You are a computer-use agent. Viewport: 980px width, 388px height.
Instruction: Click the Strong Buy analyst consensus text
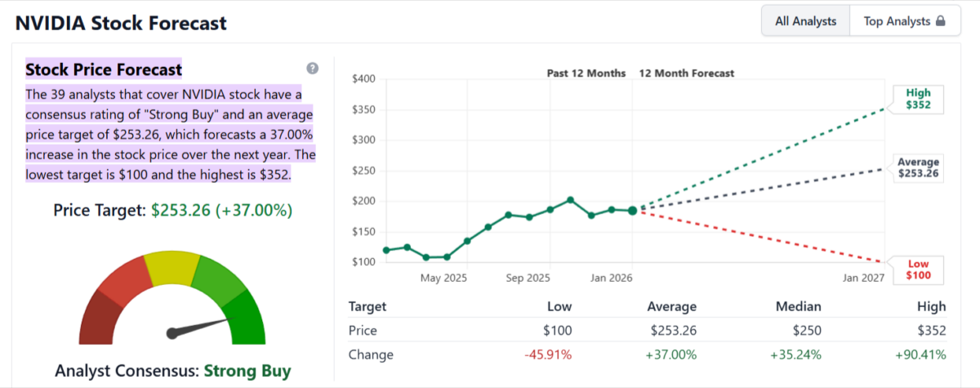pos(247,371)
